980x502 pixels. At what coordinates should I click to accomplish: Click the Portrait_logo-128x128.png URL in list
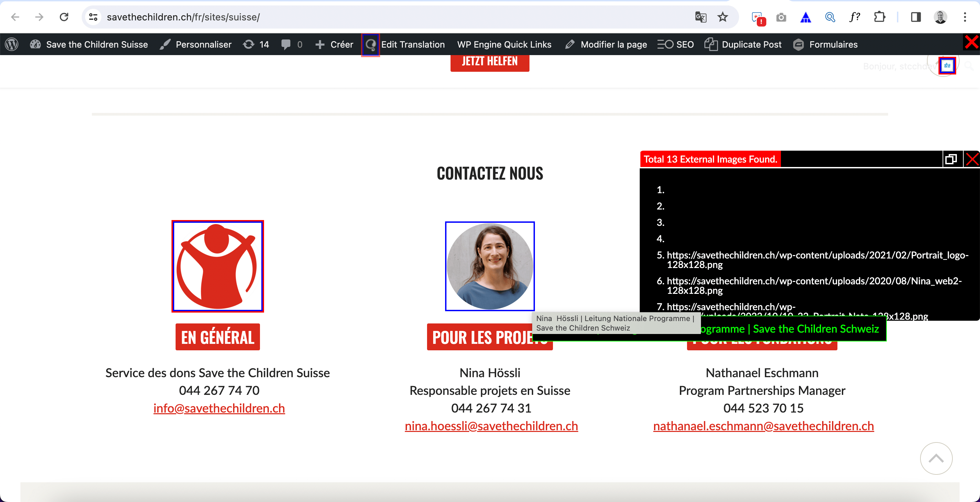click(x=818, y=260)
